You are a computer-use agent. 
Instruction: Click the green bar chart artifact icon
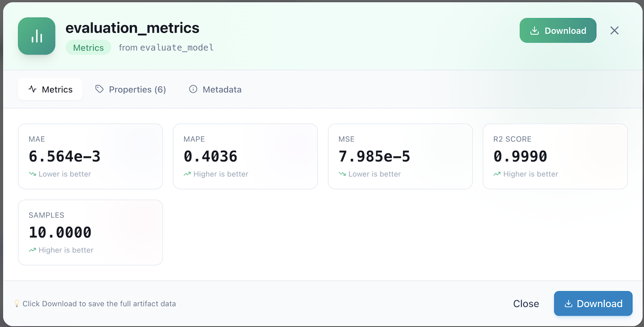36,36
